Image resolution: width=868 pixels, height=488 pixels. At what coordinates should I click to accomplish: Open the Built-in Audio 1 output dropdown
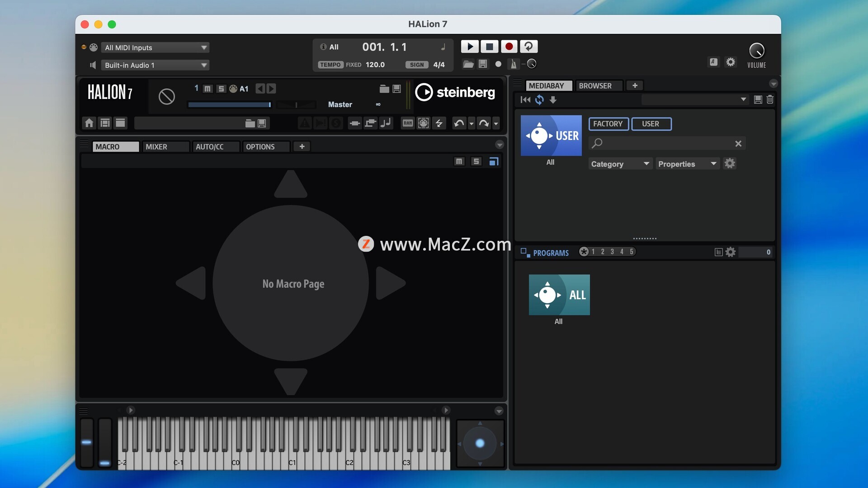tap(155, 65)
